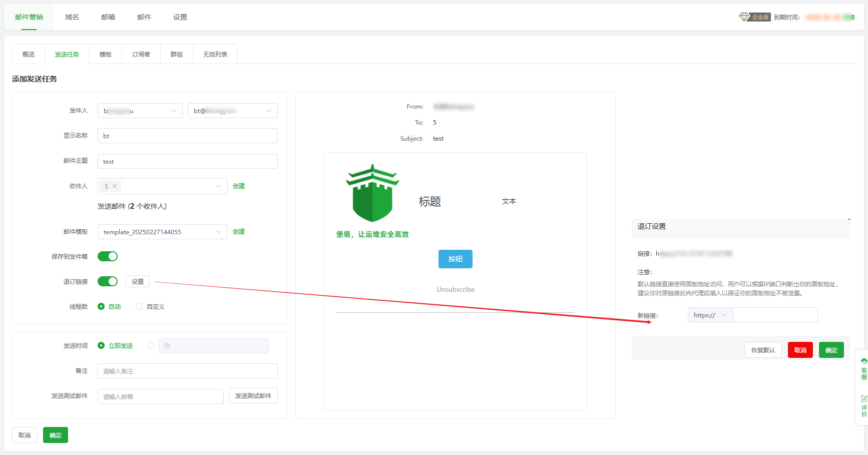868x455 pixels.
Task: Click the 发送测试邮件 button
Action: pos(253,395)
